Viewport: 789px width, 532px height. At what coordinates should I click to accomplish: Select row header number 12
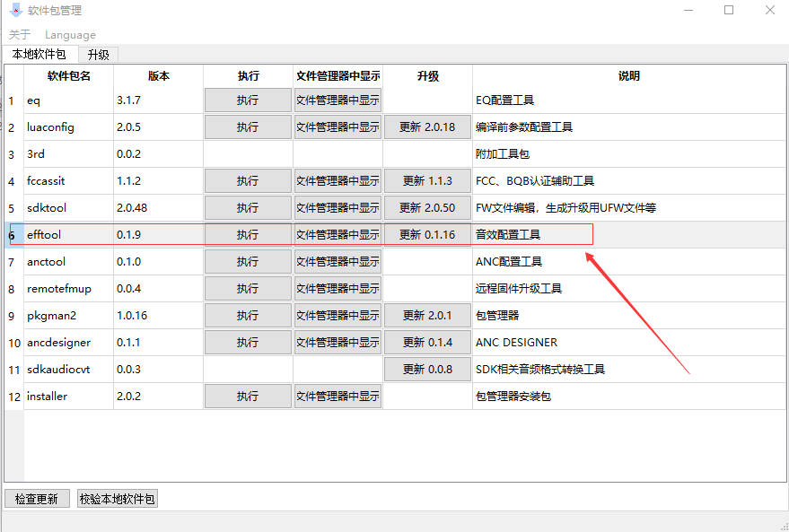pyautogui.click(x=14, y=397)
